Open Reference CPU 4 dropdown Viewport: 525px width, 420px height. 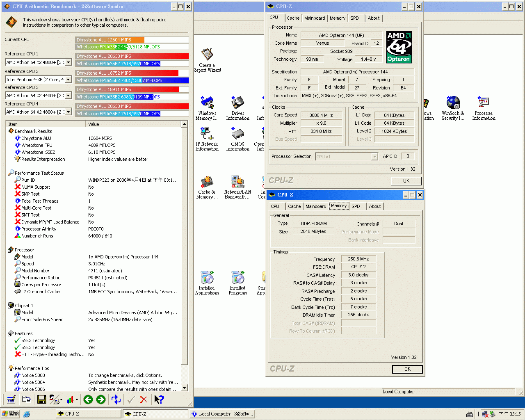pos(68,112)
